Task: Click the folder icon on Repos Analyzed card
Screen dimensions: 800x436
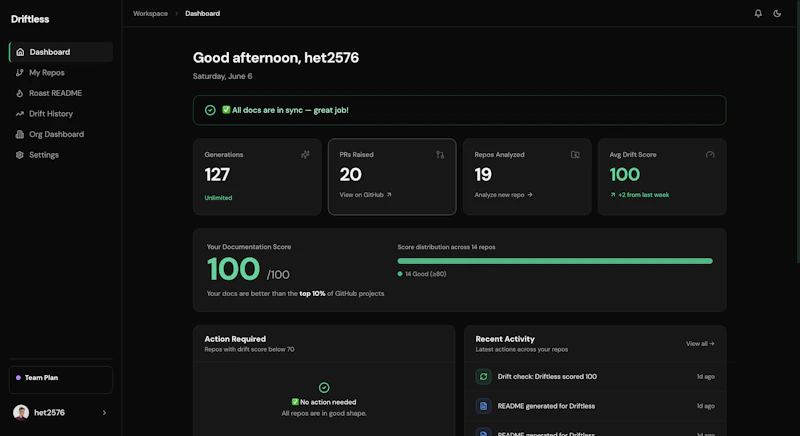Action: coord(575,155)
